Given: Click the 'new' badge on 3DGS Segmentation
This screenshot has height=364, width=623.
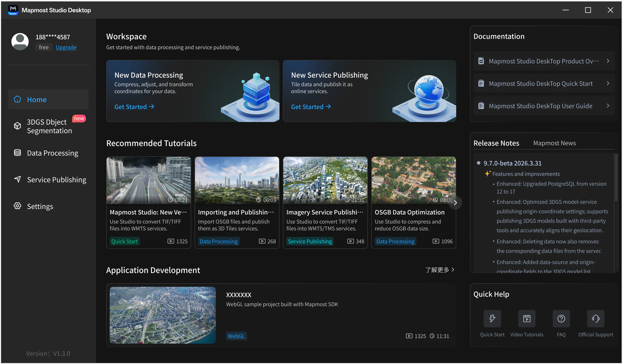Looking at the screenshot, I should 79,119.
